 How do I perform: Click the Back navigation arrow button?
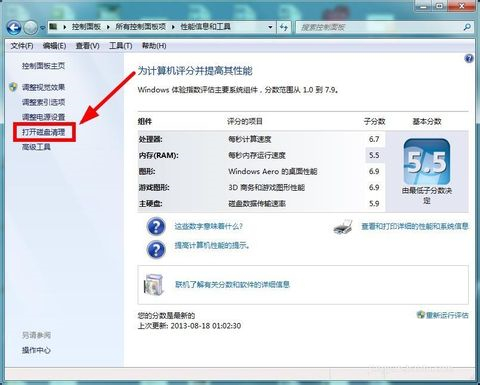click(x=14, y=27)
